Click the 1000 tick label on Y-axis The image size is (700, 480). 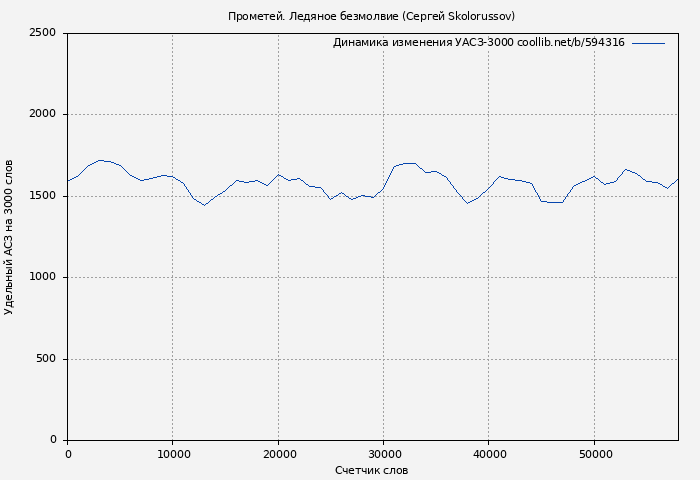(42, 278)
